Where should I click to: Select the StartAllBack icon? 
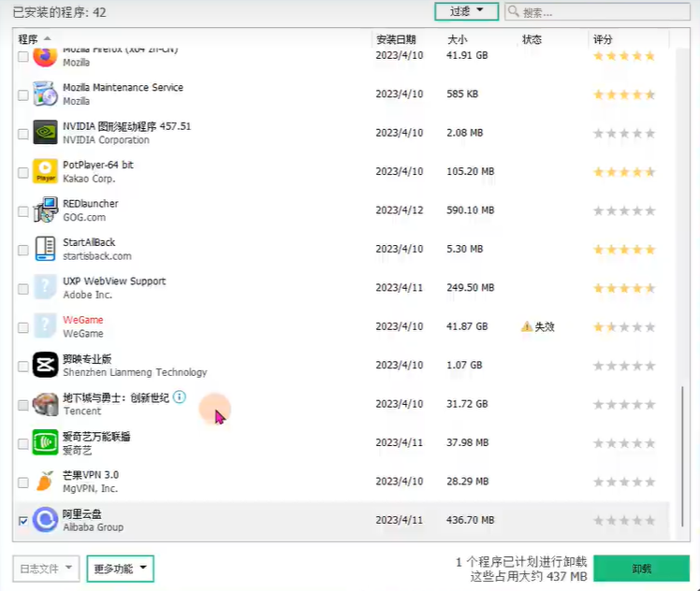[x=45, y=249]
